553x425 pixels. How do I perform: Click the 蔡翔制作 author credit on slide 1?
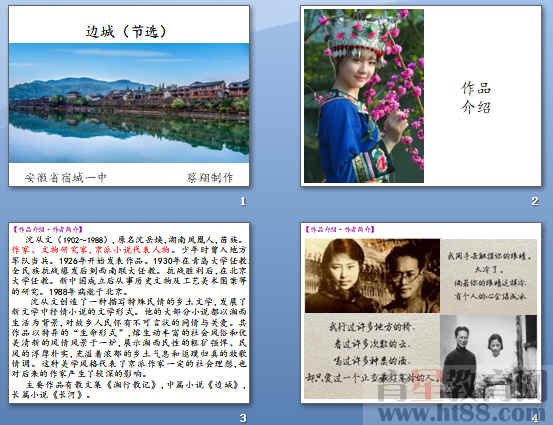[210, 177]
